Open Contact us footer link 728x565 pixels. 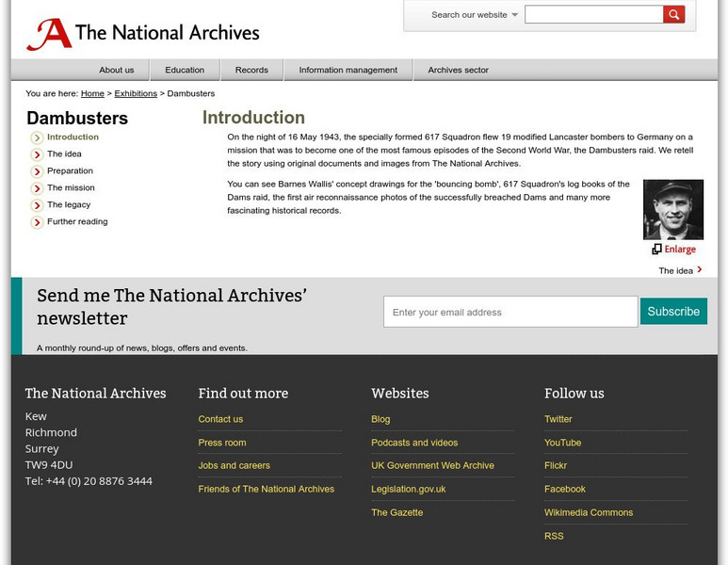pyautogui.click(x=220, y=419)
